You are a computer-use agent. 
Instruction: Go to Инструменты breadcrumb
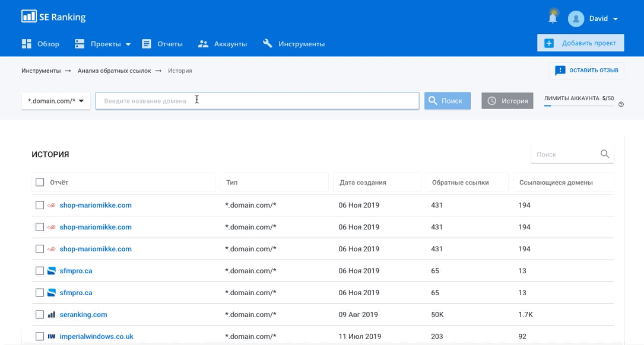[x=41, y=71]
